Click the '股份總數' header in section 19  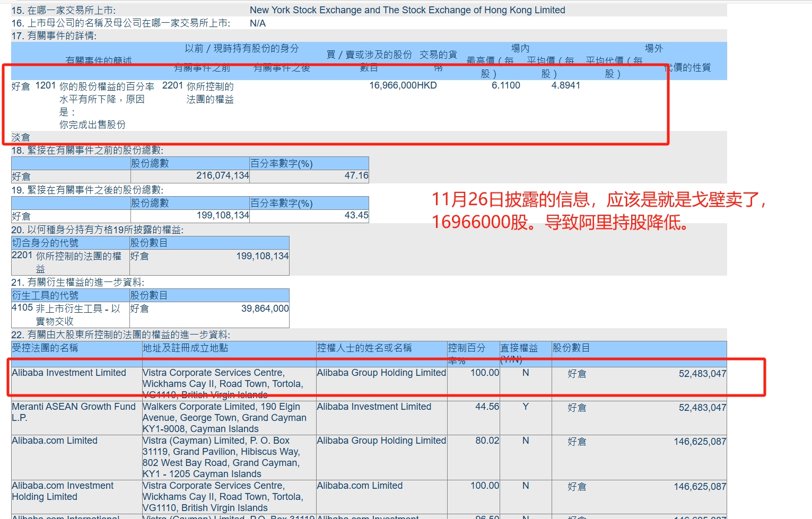[x=150, y=203]
